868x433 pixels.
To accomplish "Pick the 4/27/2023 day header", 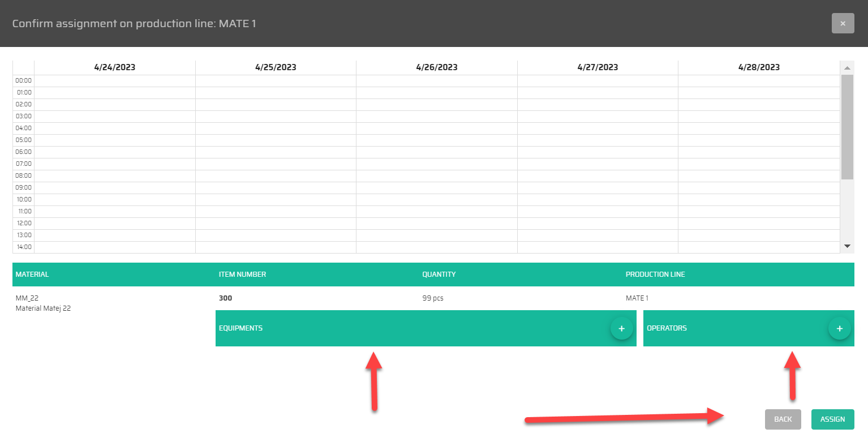I will 598,67.
